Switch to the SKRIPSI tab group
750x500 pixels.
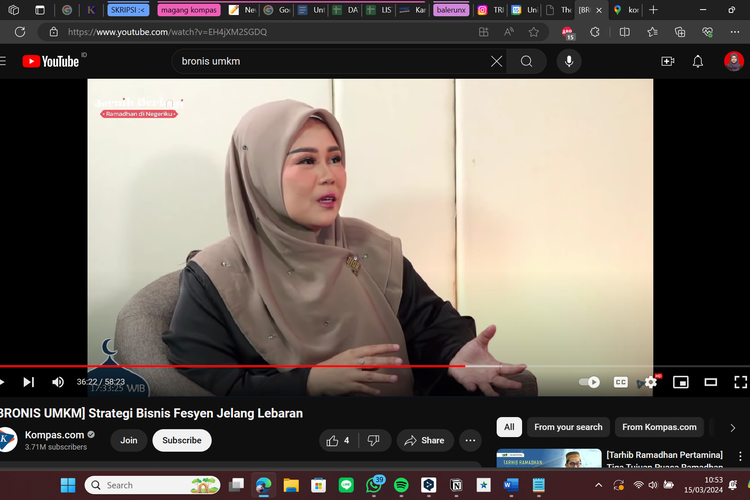coord(128,10)
